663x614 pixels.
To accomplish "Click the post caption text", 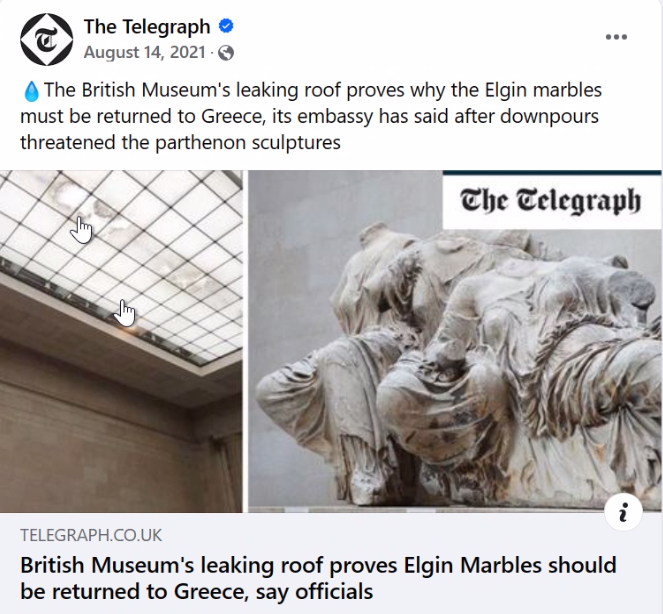I will tap(311, 116).
